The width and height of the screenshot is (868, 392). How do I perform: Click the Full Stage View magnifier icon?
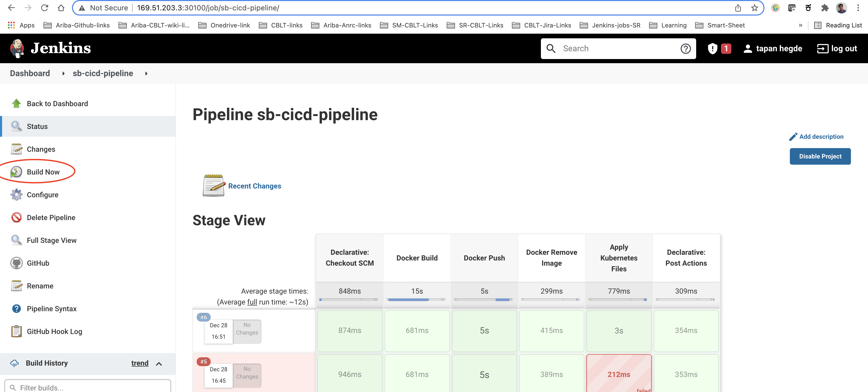click(x=17, y=240)
